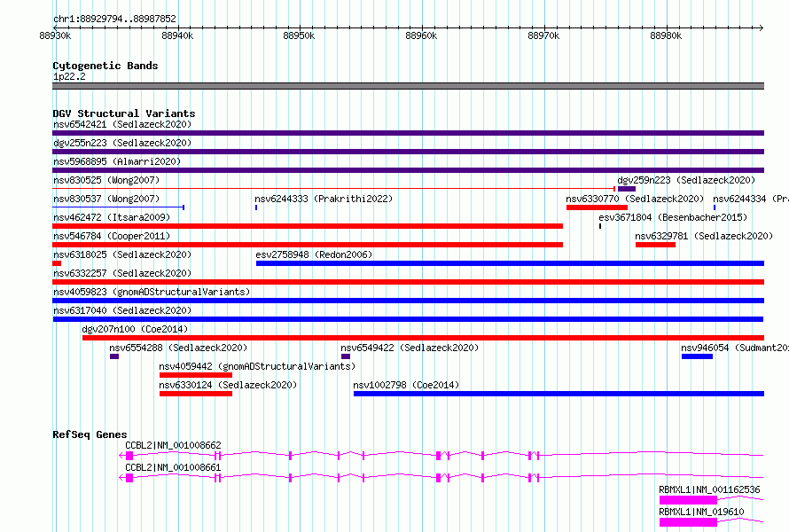The height and width of the screenshot is (532, 789).
Task: Open variant dgv207n100 (Coe2014)
Action: [x=135, y=329]
